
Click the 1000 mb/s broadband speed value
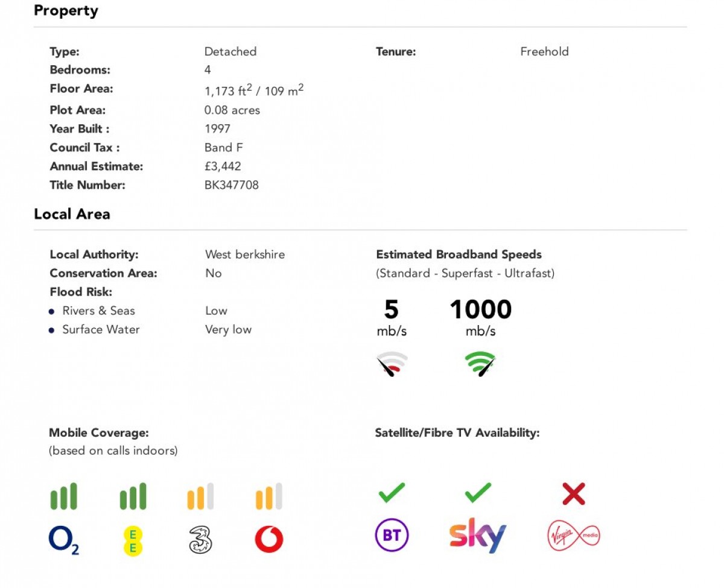(480, 310)
